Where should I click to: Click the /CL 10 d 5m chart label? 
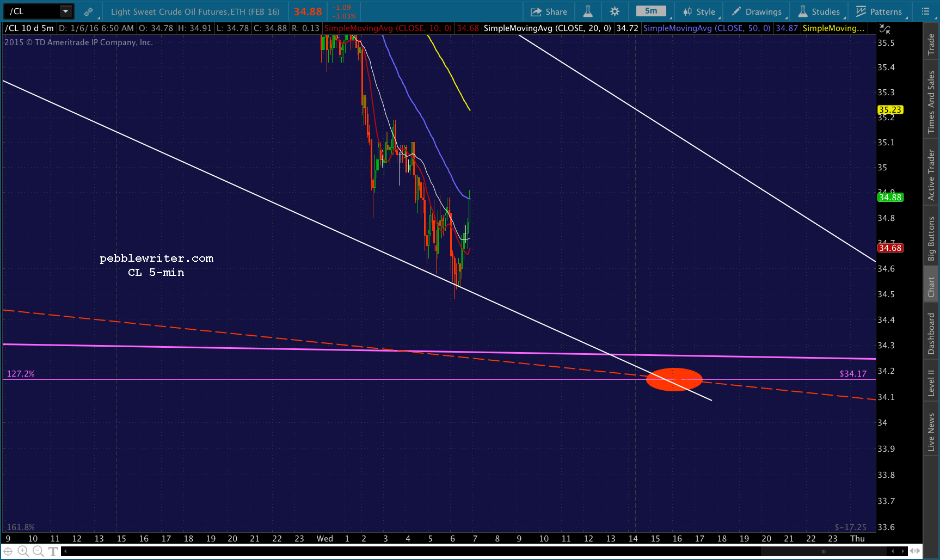click(x=30, y=28)
